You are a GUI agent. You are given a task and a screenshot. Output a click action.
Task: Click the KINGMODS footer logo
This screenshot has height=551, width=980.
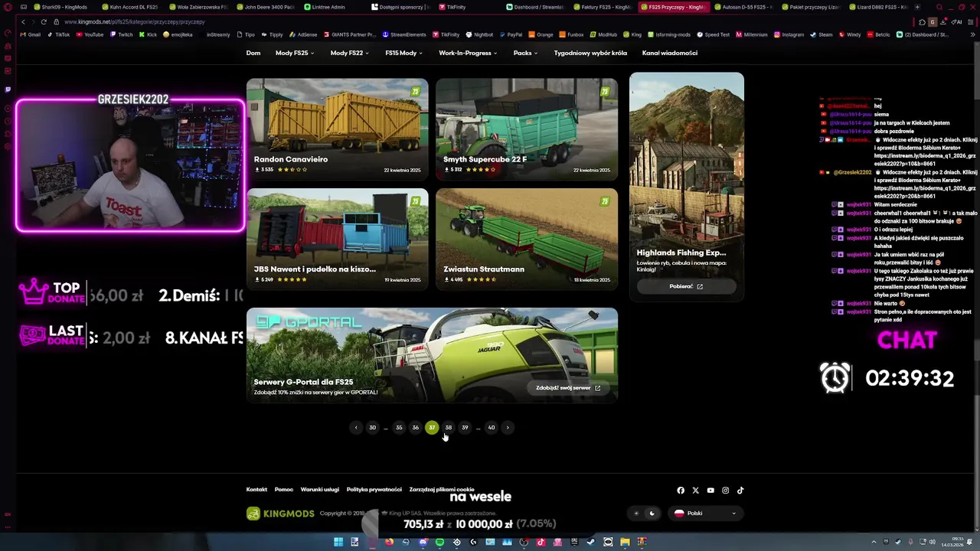coord(280,514)
